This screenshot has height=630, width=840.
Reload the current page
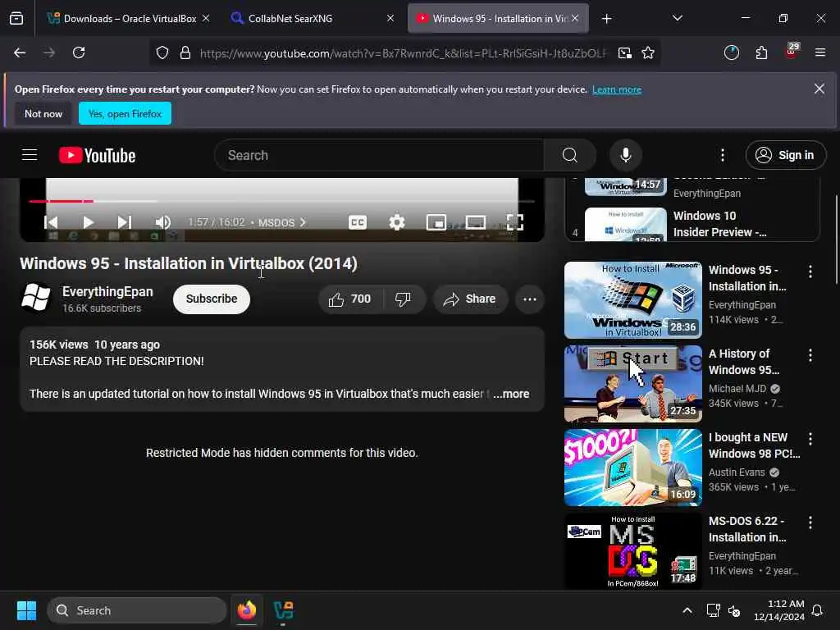[79, 52]
